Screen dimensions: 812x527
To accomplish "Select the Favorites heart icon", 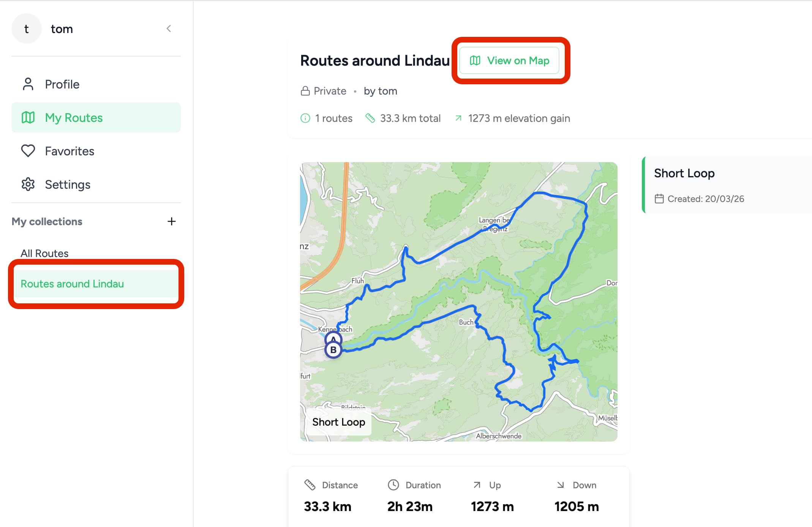I will coord(28,151).
